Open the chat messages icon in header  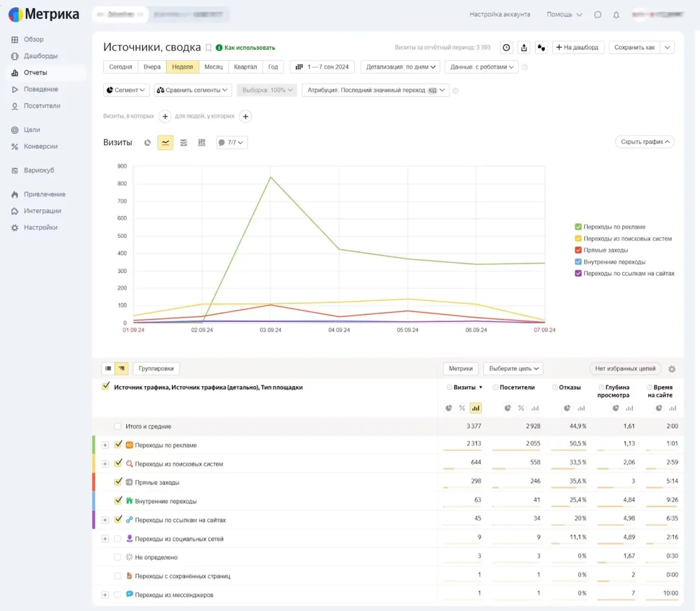pos(598,15)
